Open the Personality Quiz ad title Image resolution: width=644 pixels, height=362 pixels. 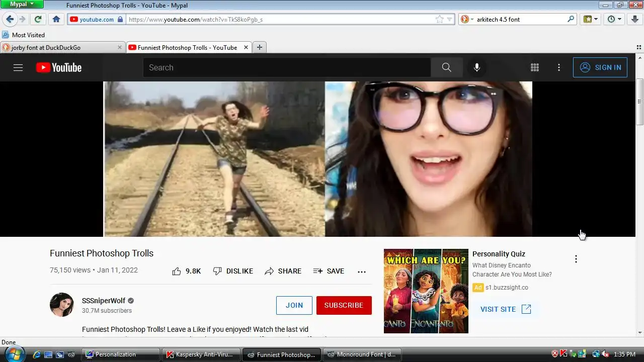click(499, 254)
